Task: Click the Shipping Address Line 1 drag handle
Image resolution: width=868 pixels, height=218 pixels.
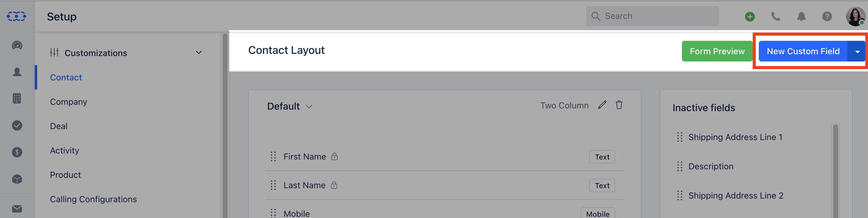Action: pos(680,137)
